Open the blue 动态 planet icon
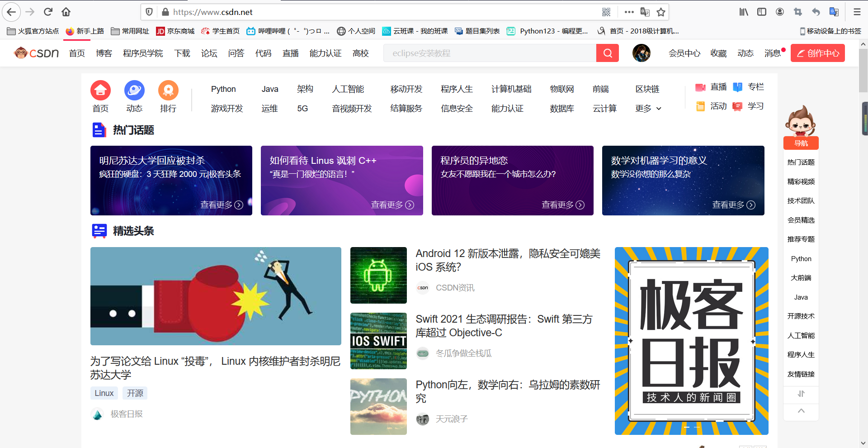868x448 pixels. pos(134,91)
